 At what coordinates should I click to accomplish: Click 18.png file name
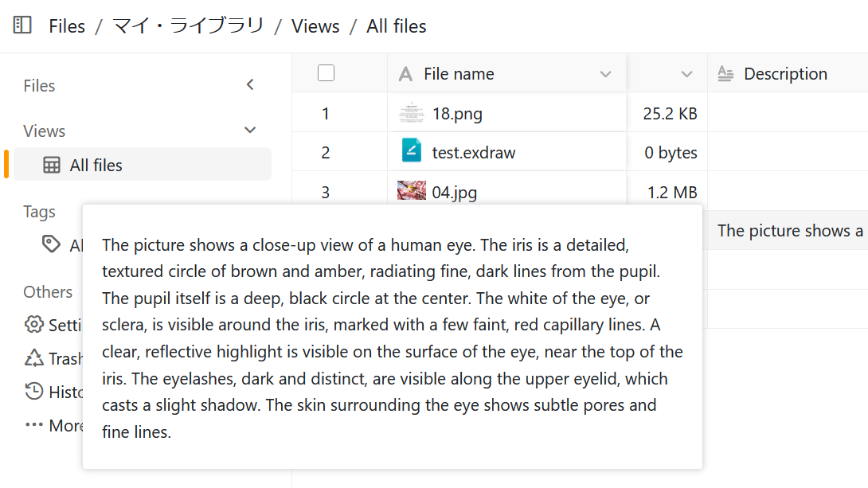click(x=457, y=114)
